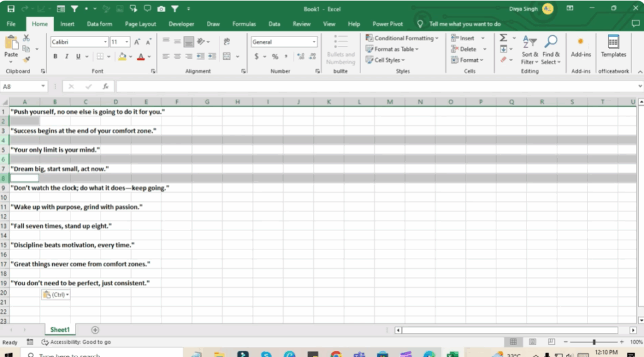Screen dimensions: 644x357
Task: Apply Comma Style format
Action: click(x=286, y=56)
